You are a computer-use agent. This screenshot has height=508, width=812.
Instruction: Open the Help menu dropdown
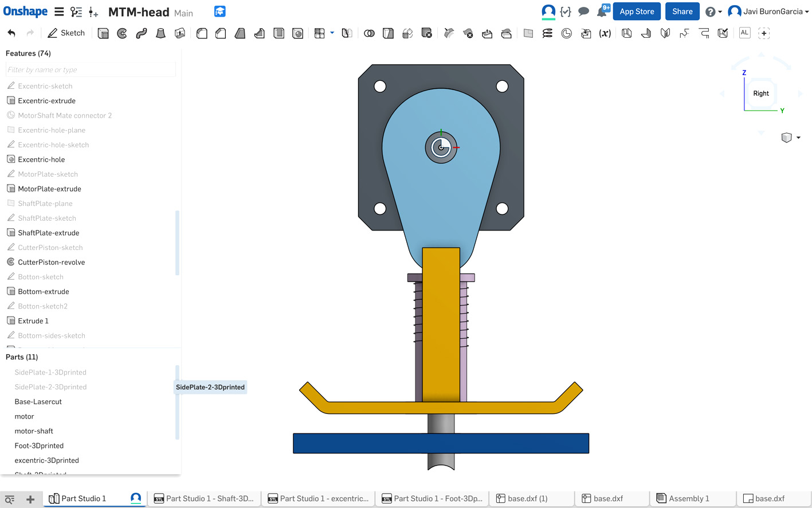[x=713, y=11]
